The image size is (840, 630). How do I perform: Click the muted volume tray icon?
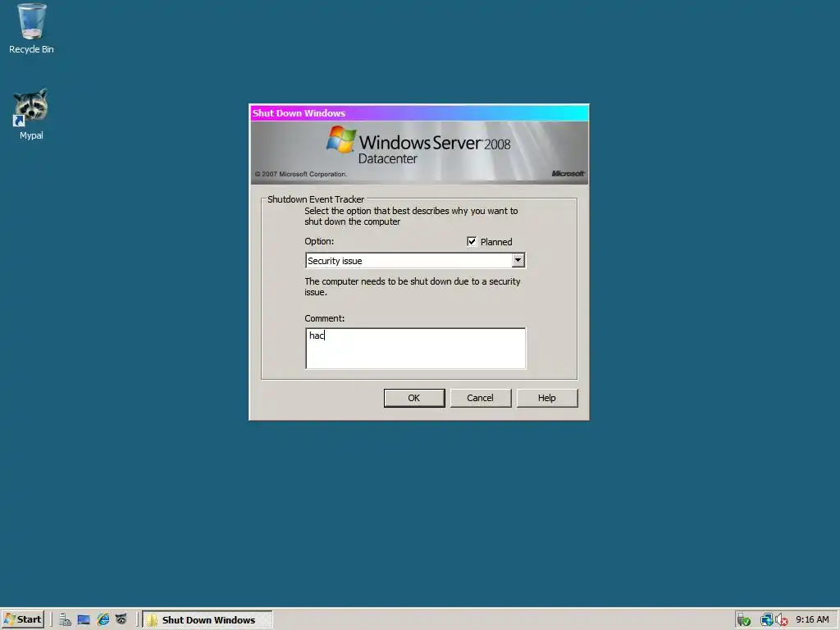click(x=781, y=620)
